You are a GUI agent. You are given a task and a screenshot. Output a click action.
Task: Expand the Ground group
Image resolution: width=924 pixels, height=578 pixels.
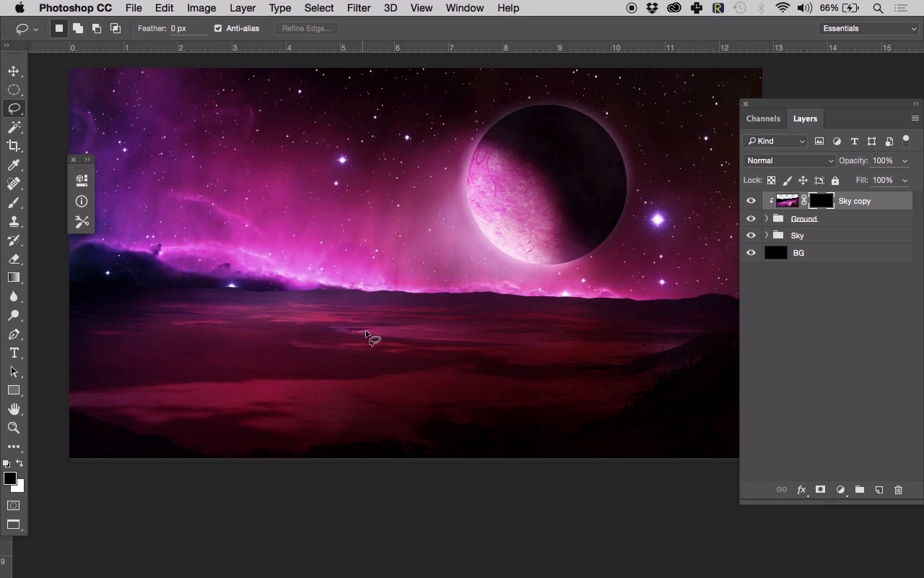tap(766, 218)
